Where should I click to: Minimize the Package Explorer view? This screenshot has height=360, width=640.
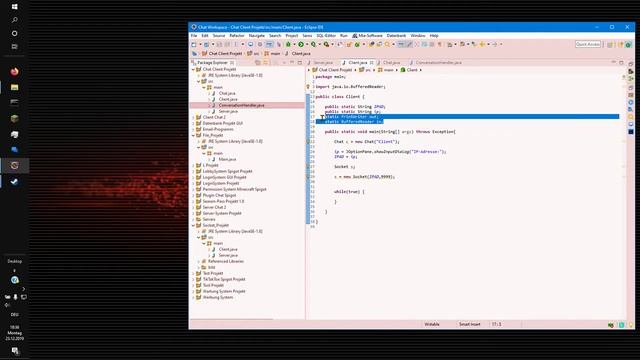click(292, 63)
